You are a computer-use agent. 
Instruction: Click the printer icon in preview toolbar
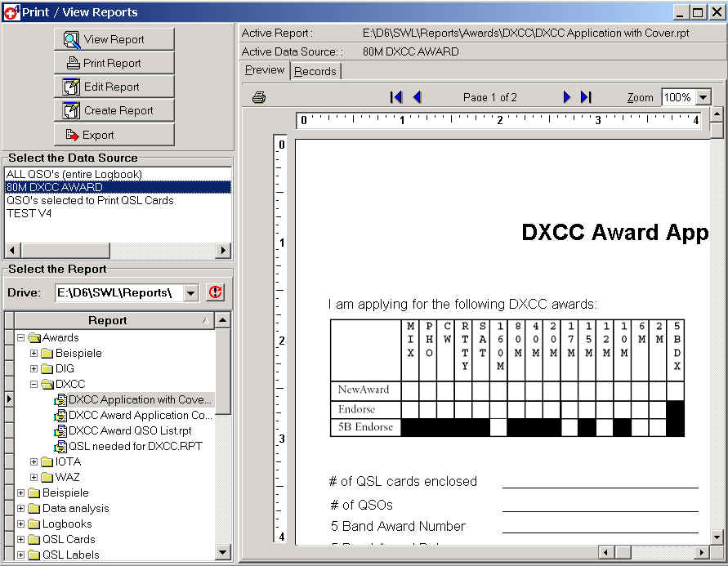click(259, 97)
